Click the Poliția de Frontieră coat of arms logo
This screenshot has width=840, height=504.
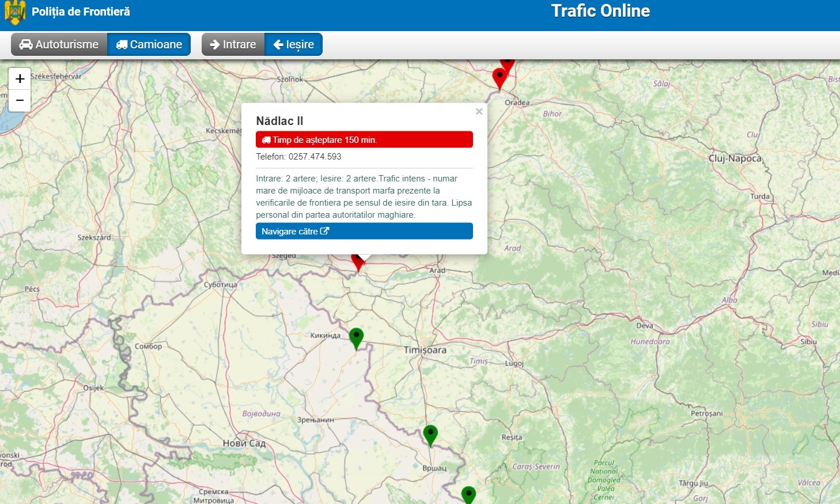15,12
